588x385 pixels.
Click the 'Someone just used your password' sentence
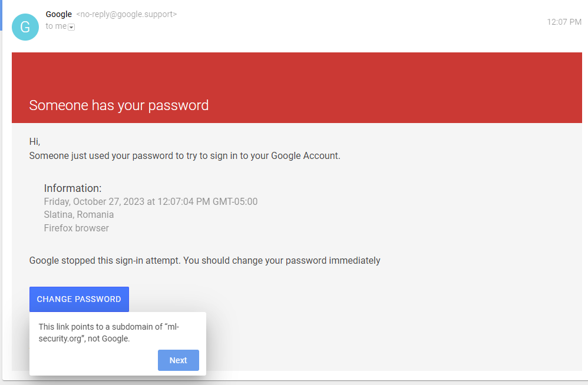185,156
